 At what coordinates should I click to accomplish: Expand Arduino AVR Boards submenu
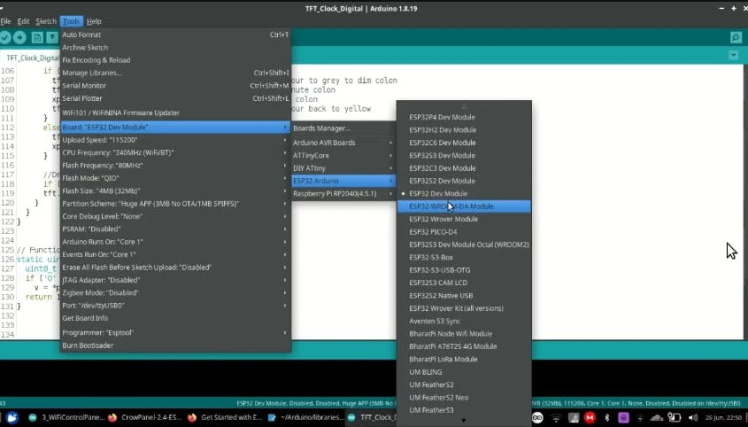coord(343,143)
